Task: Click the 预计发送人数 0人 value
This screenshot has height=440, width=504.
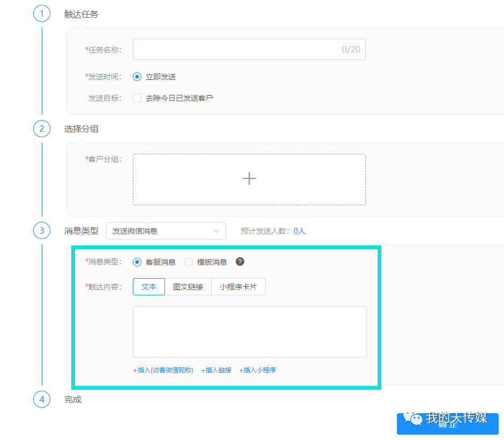Action: (x=299, y=231)
